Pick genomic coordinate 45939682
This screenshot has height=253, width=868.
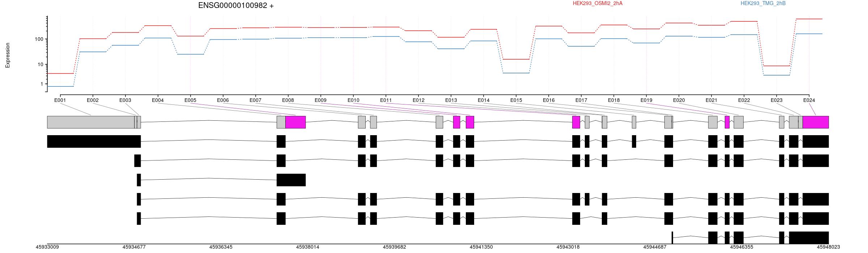[x=395, y=247]
